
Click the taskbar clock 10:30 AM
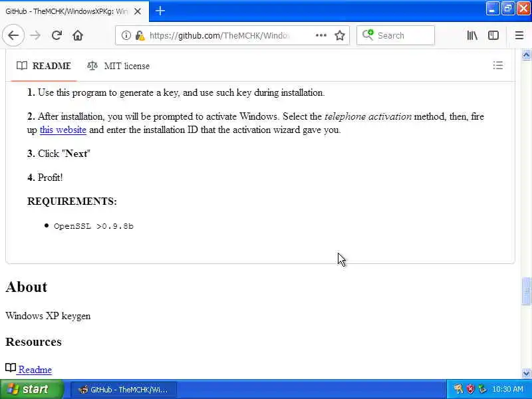click(507, 389)
